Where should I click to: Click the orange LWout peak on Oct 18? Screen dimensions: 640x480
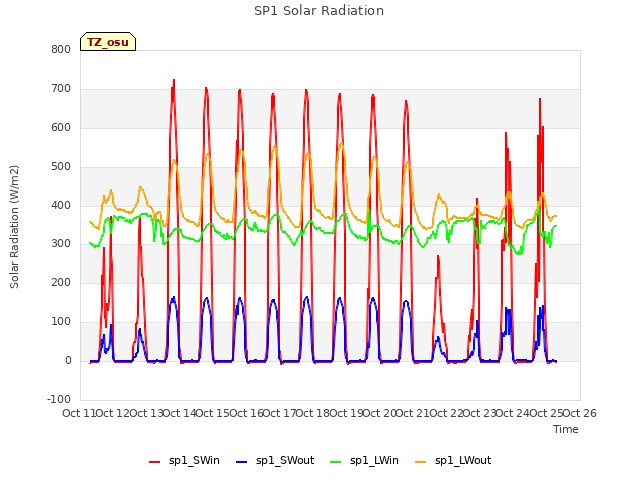(x=342, y=143)
